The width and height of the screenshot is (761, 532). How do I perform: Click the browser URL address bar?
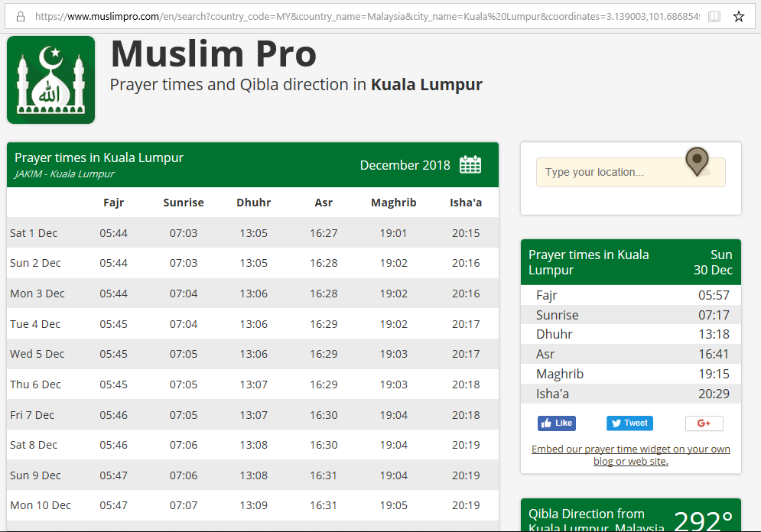point(367,17)
